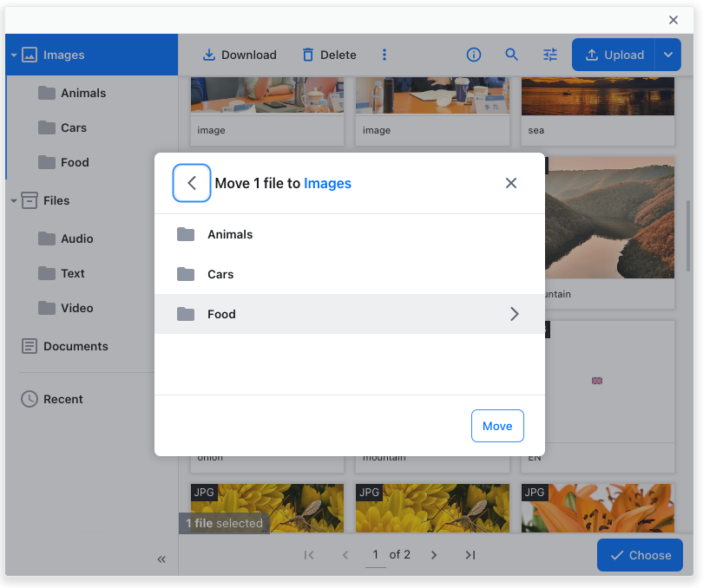Go to the next page

pos(434,554)
